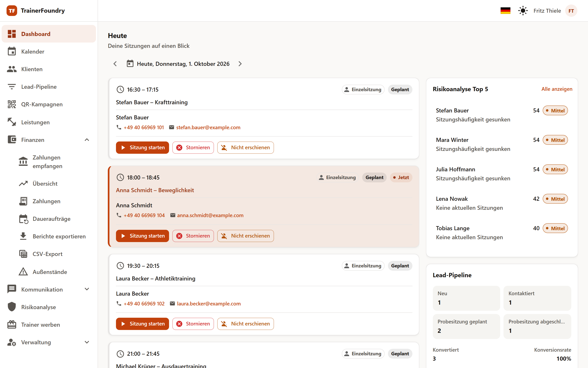Mark Stefan Bauer as Nicht erschienen
The height and width of the screenshot is (368, 588).
click(245, 147)
